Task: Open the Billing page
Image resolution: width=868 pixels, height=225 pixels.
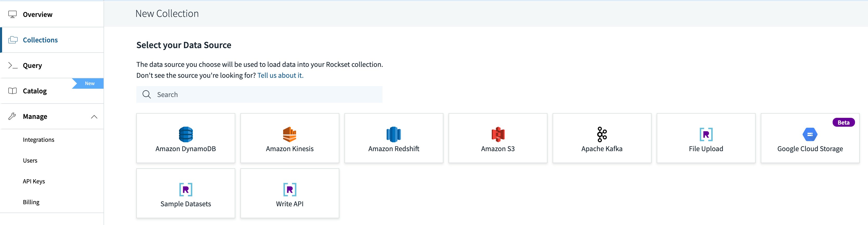Action: [31, 202]
